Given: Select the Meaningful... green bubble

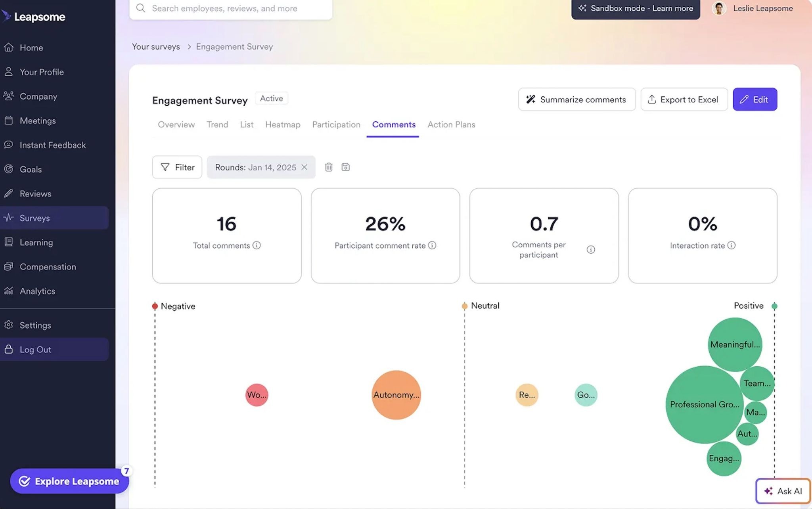Looking at the screenshot, I should 735,344.
